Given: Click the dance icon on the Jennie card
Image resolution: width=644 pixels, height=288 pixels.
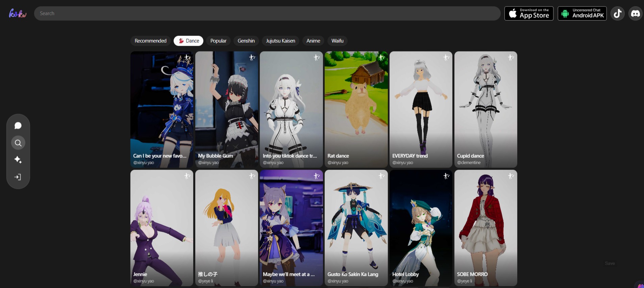Looking at the screenshot, I should coord(187,176).
